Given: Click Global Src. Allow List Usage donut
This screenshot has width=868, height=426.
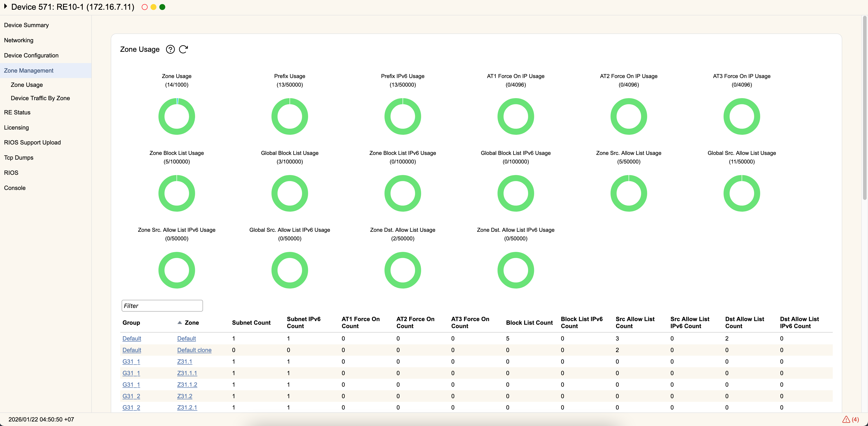Looking at the screenshot, I should point(742,193).
